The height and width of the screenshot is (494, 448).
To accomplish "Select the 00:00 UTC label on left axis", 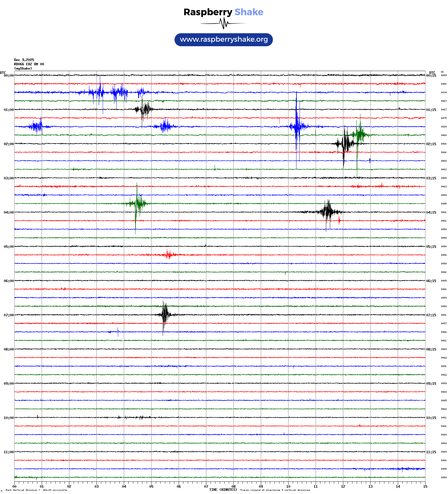I will pyautogui.click(x=9, y=76).
